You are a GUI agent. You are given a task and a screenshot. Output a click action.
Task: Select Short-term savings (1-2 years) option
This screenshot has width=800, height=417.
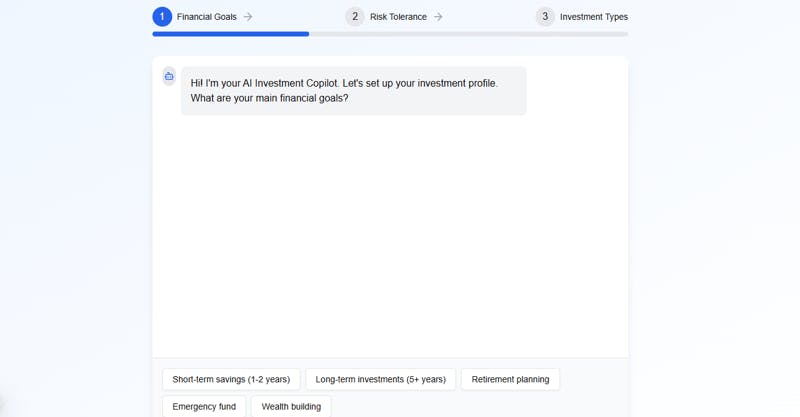(231, 380)
